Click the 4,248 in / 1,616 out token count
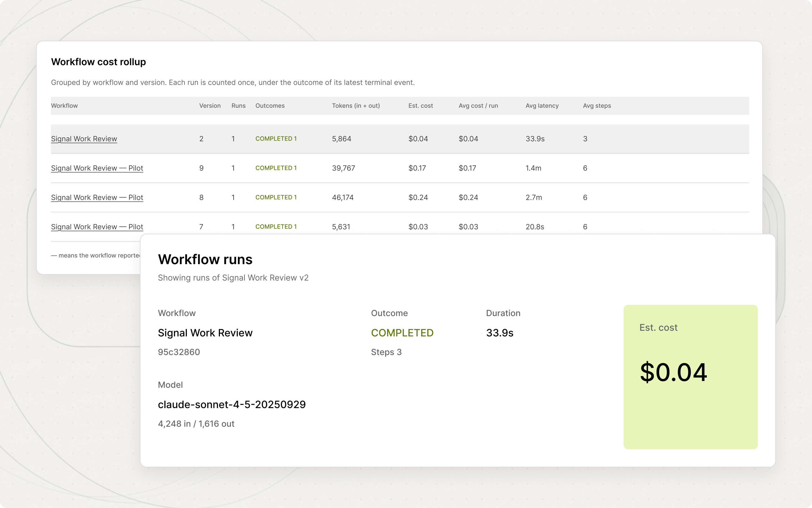The height and width of the screenshot is (508, 812). (x=196, y=424)
